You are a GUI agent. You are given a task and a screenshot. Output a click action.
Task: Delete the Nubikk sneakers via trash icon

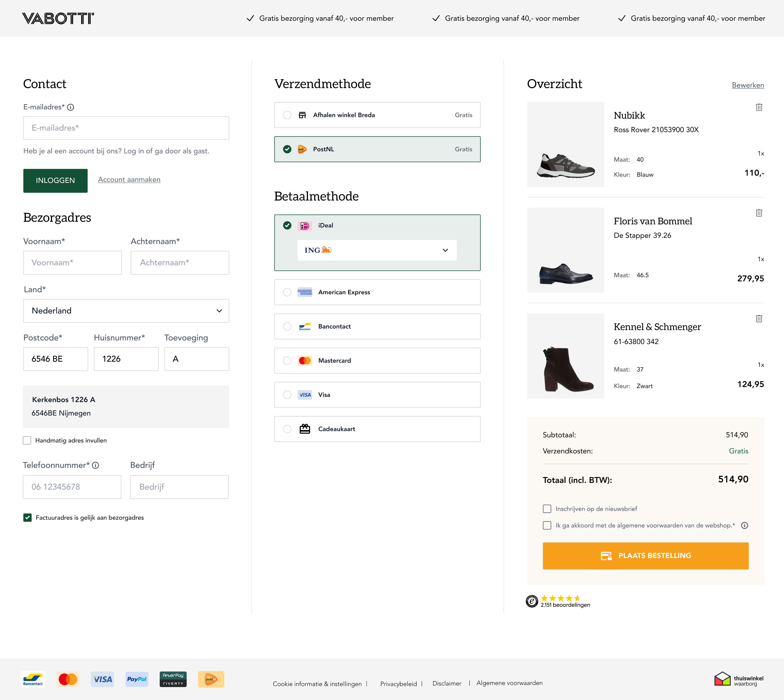[759, 107]
